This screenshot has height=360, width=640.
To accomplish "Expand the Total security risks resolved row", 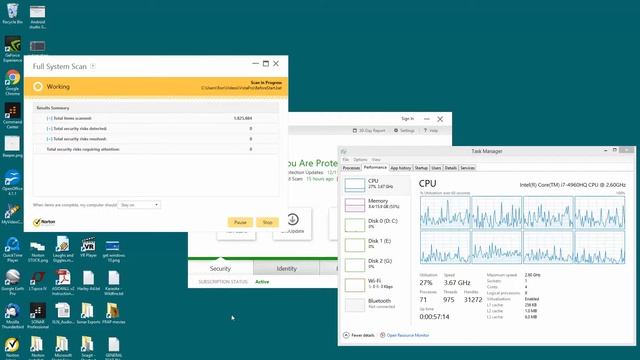I will [x=49, y=139].
